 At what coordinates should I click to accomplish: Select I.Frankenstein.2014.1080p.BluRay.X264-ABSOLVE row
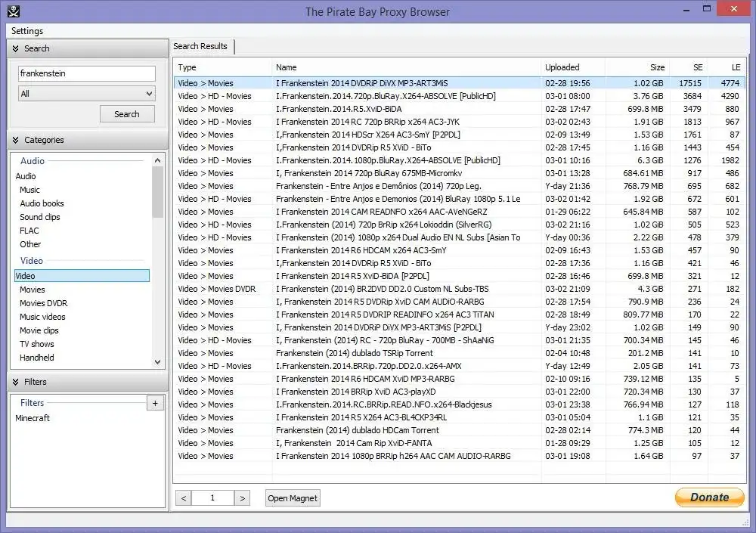point(460,160)
